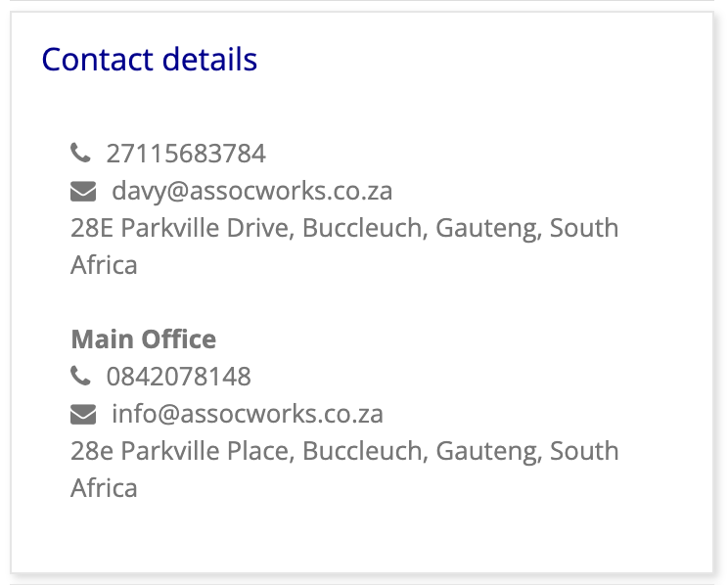Click the envelope icon beside davy@assocworks.co.za

(x=83, y=191)
